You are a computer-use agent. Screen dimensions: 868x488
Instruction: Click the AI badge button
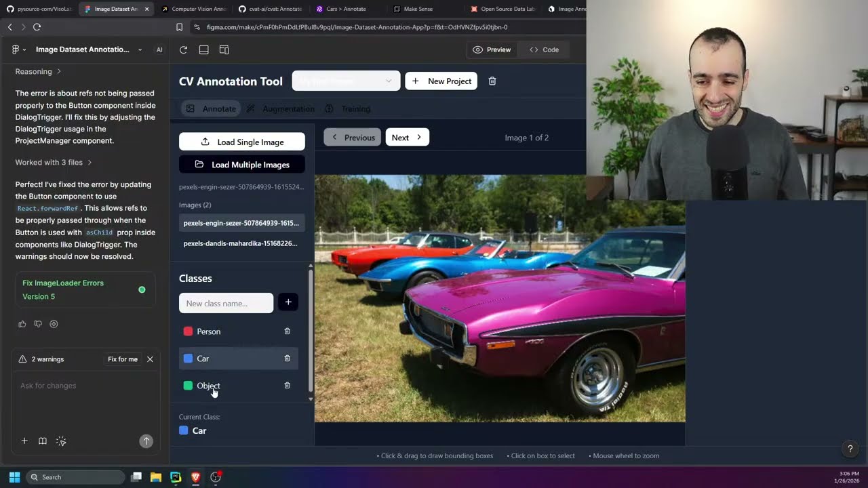[x=159, y=49]
